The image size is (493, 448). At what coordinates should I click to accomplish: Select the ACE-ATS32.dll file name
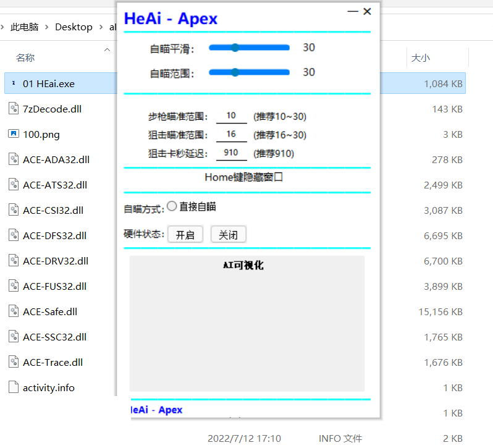55,185
